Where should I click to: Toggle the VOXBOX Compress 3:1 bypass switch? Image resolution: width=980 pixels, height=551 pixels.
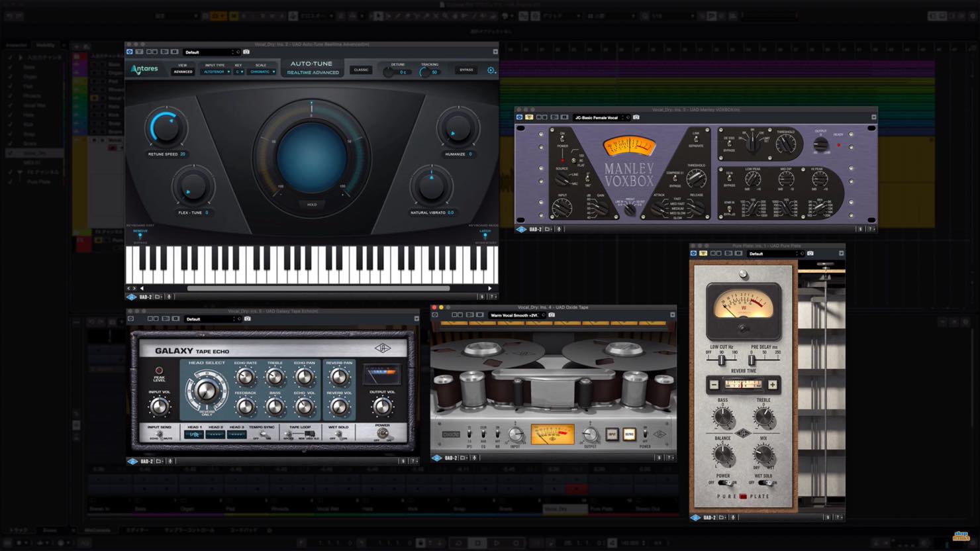pos(675,179)
